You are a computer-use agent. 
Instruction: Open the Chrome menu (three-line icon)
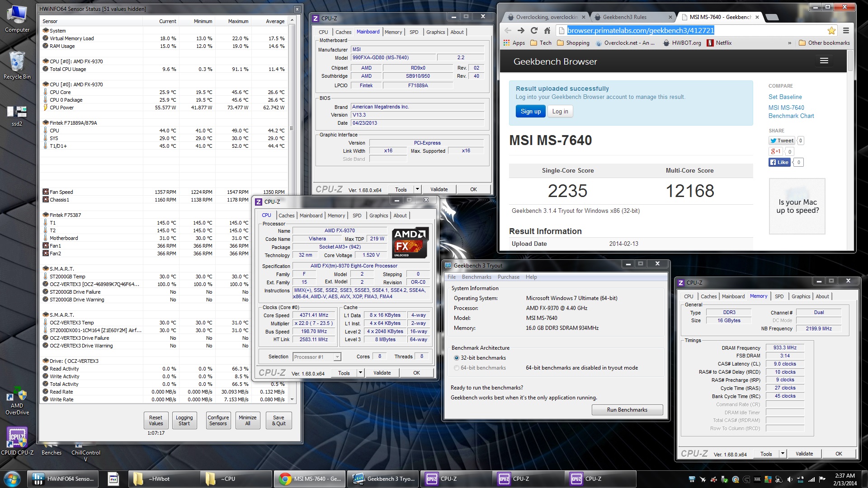(845, 30)
